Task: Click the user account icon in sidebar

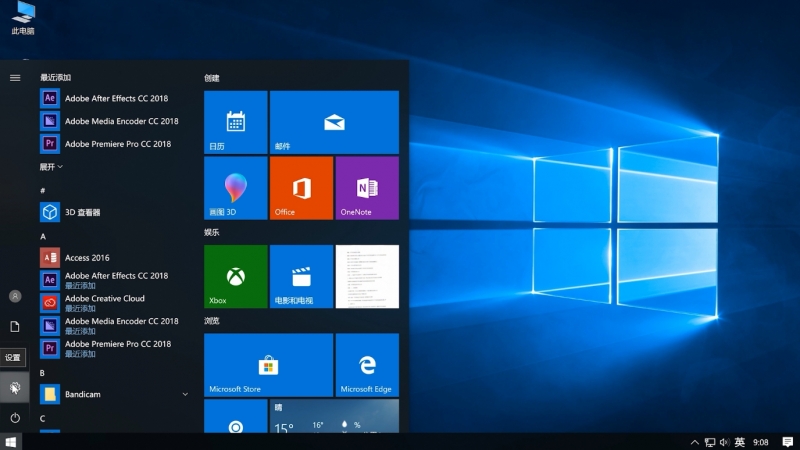Action: 15,296
